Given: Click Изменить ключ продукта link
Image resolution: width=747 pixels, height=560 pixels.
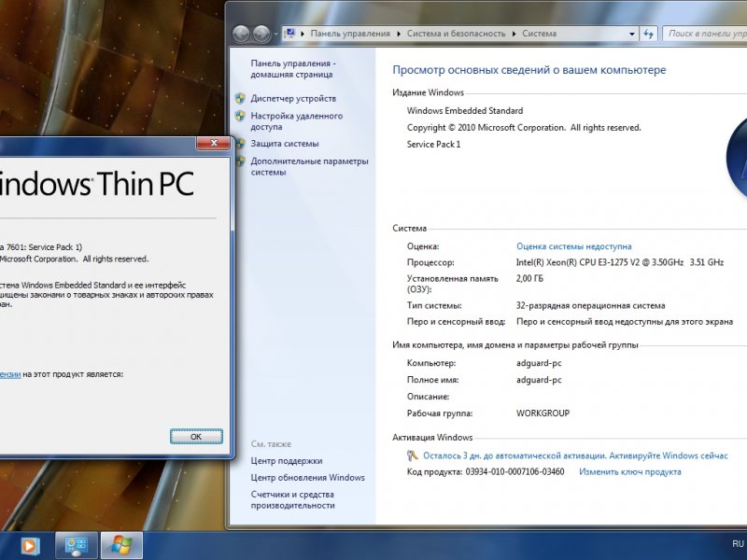Looking at the screenshot, I should click(630, 472).
